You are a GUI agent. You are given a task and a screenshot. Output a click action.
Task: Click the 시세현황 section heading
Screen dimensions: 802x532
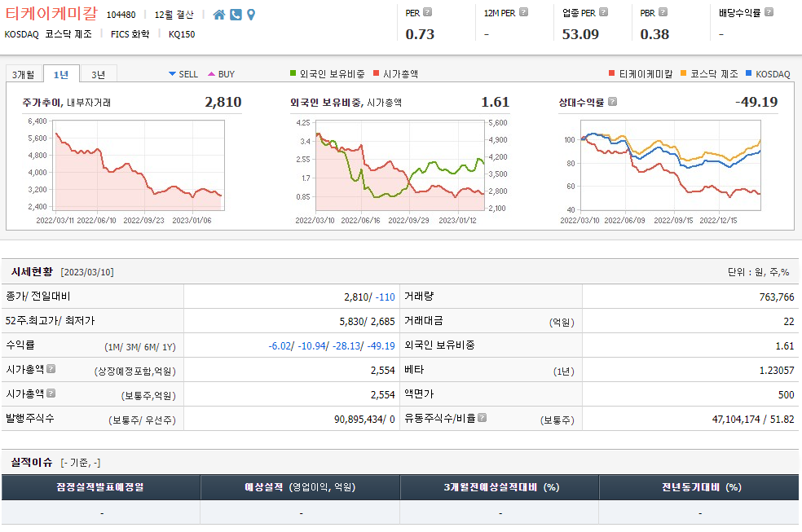33,272
